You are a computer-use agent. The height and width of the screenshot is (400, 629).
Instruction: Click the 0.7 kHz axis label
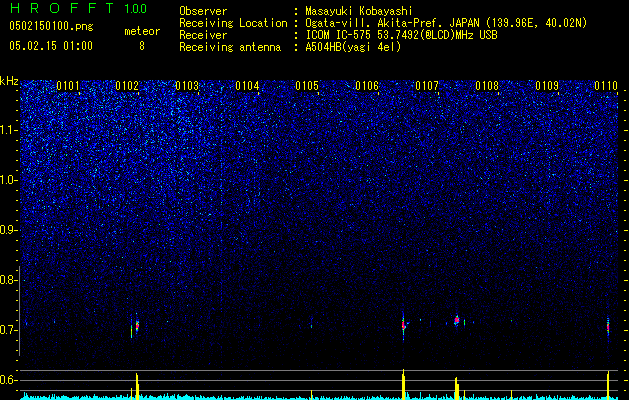click(9, 330)
